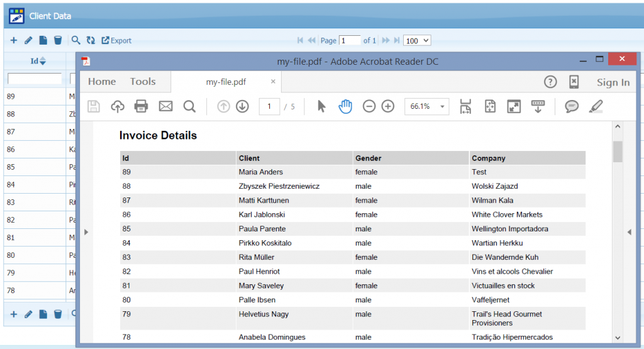This screenshot has height=349, width=644.
Task: Open the Comment speech bubble tool
Action: (x=572, y=106)
